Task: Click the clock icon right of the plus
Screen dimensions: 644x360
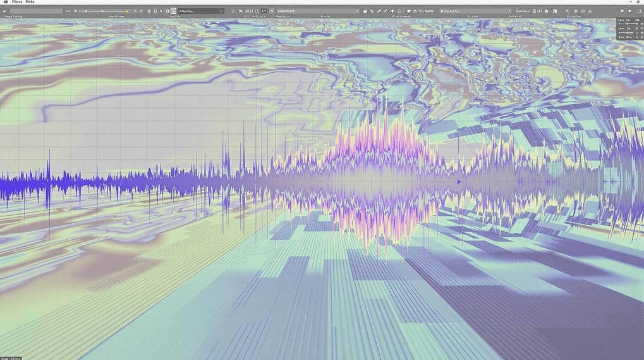Action: (399, 11)
